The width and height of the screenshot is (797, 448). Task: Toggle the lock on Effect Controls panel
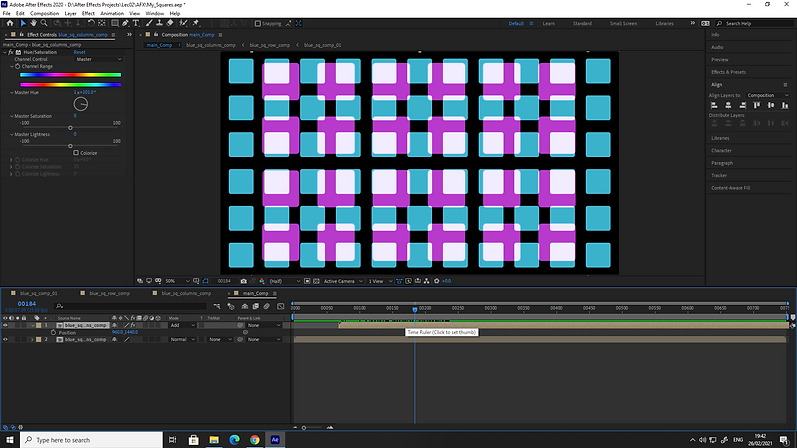(x=21, y=35)
